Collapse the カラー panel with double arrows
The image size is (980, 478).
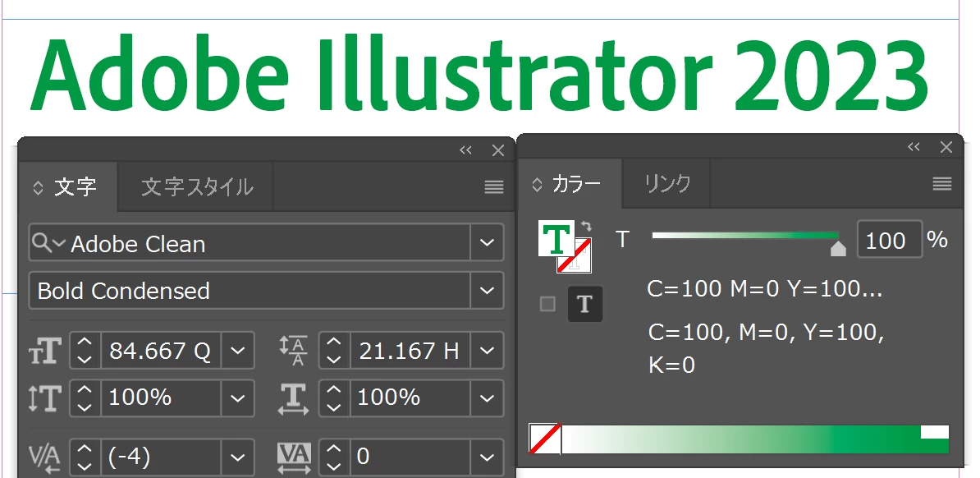(x=914, y=147)
